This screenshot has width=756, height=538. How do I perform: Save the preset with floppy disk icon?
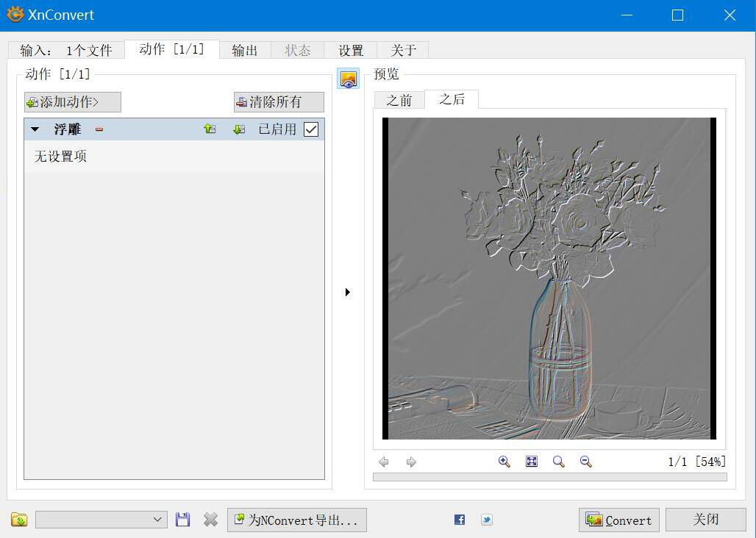pos(183,520)
